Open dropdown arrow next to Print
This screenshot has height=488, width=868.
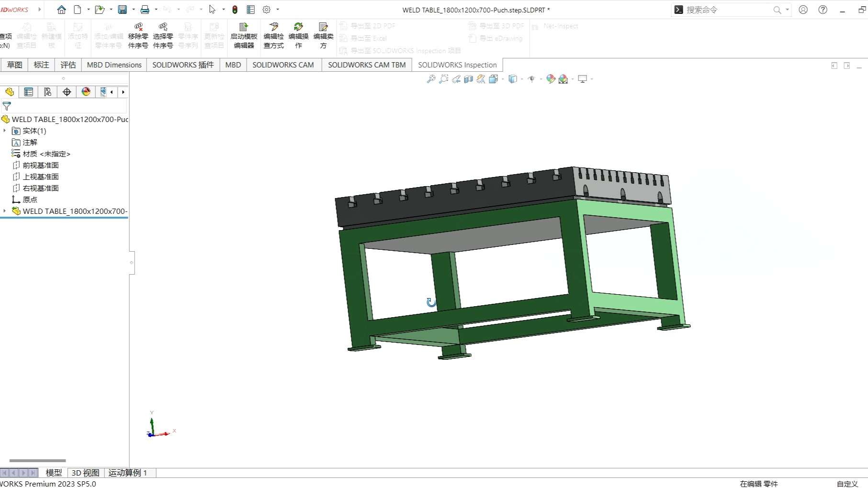coord(156,10)
